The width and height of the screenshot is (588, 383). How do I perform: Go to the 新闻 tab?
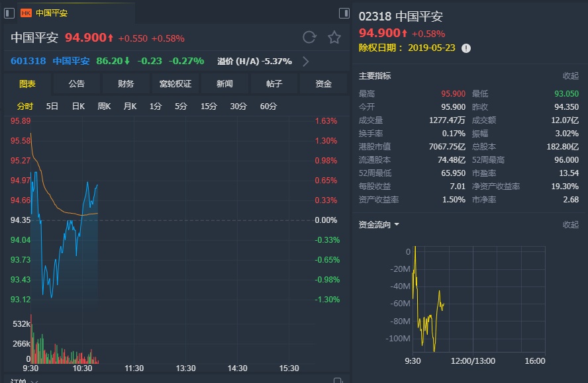(224, 84)
